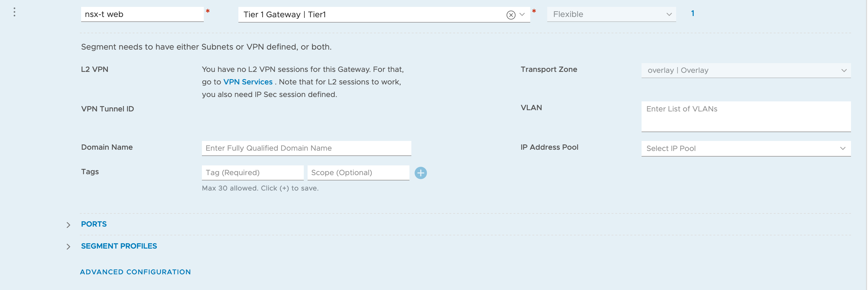This screenshot has width=868, height=290.
Task: Click the Fully Qualified Domain Name field
Action: [306, 148]
